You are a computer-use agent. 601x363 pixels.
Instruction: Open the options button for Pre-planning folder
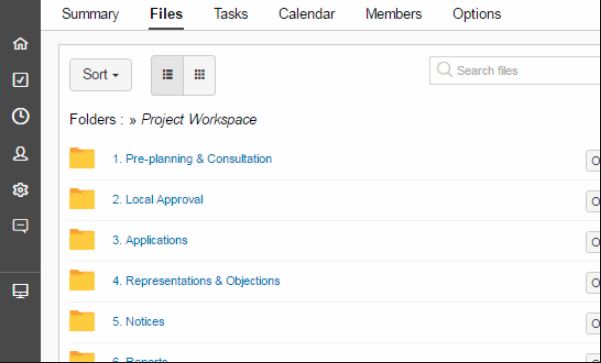point(593,161)
